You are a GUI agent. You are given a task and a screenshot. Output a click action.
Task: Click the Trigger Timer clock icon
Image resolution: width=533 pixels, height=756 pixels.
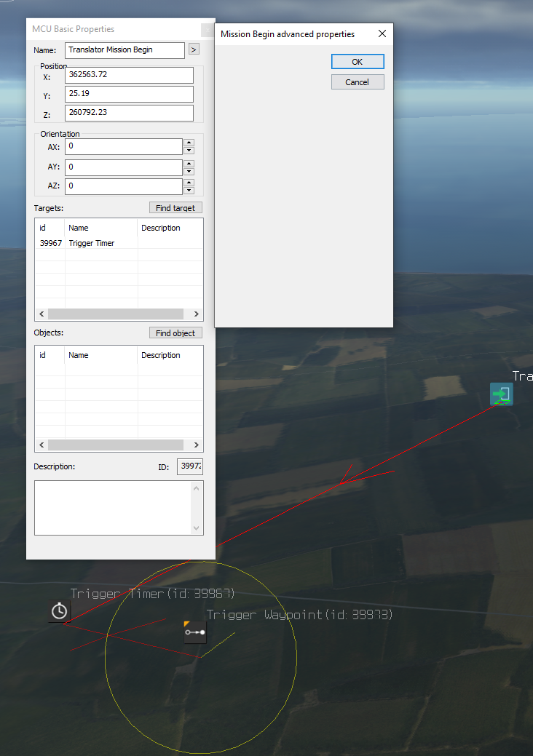pos(60,611)
